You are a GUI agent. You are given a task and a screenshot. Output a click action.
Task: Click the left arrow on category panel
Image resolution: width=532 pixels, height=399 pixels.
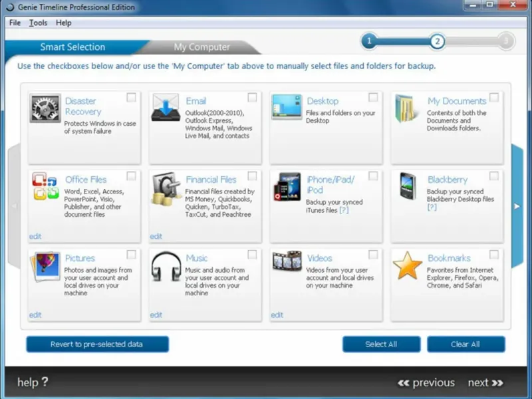(14, 206)
